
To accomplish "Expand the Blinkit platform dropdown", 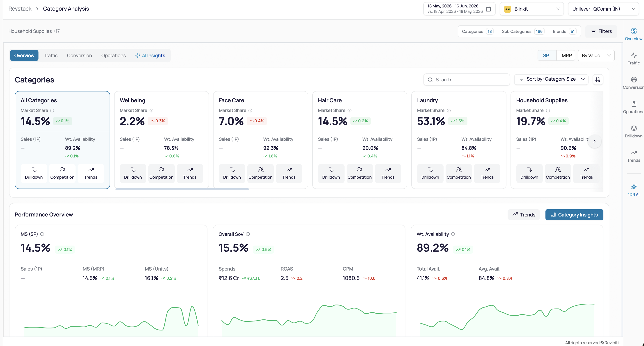I will click(531, 9).
